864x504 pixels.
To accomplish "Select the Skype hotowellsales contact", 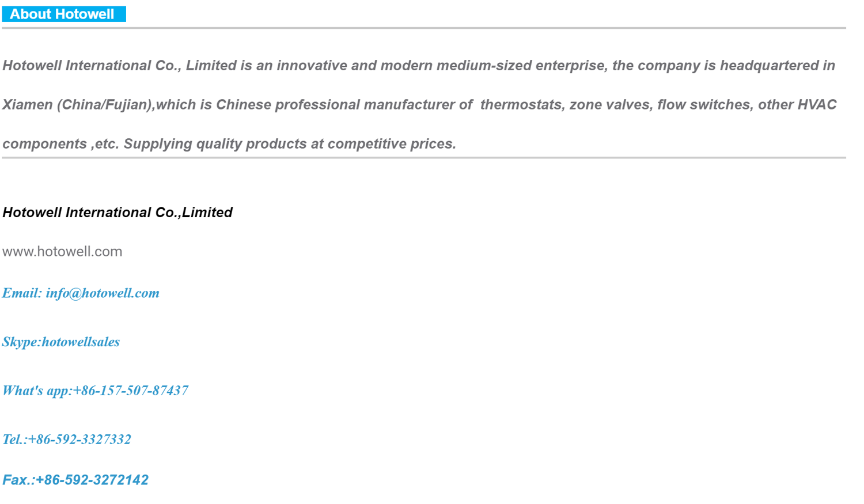I will coord(61,342).
